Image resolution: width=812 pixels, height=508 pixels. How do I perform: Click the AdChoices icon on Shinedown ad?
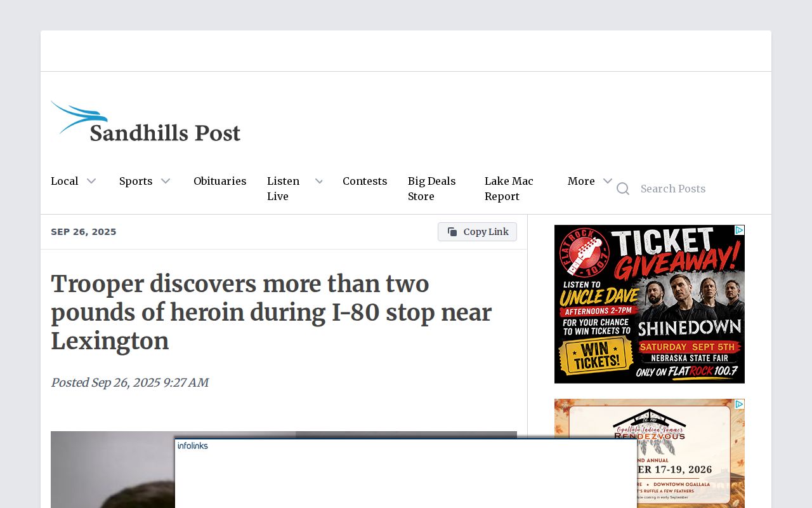point(739,231)
